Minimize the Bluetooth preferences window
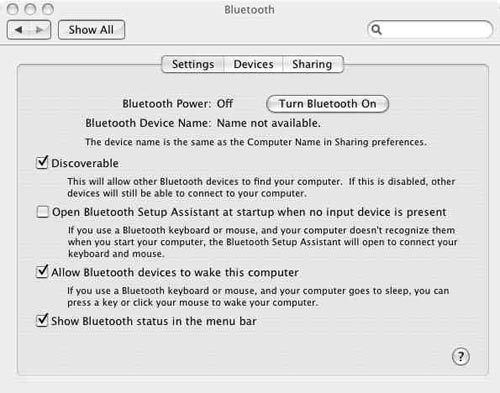 point(30,9)
